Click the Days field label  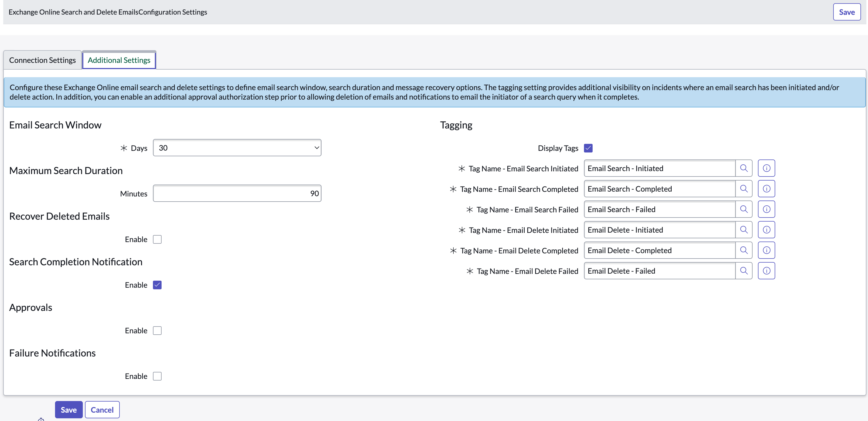coord(139,148)
